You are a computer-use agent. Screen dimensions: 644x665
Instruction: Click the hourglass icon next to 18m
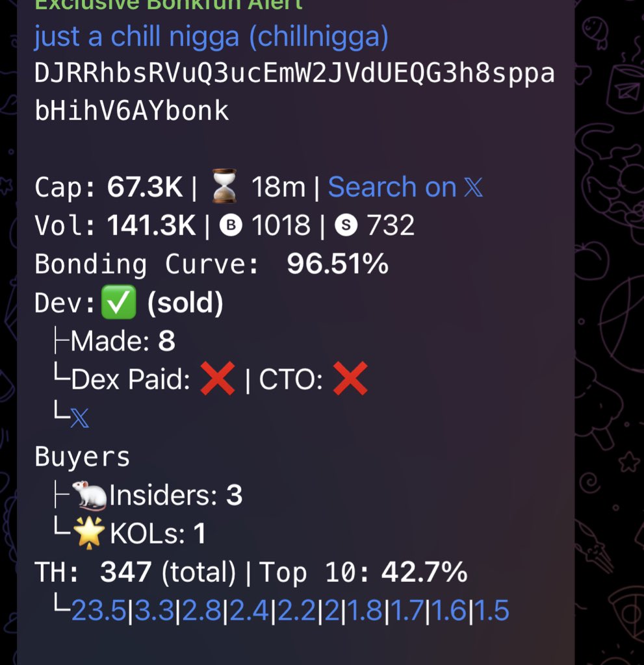pyautogui.click(x=224, y=186)
